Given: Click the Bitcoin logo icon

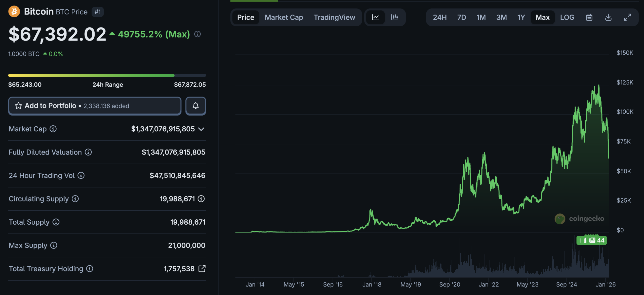Looking at the screenshot, I should pyautogui.click(x=14, y=12).
